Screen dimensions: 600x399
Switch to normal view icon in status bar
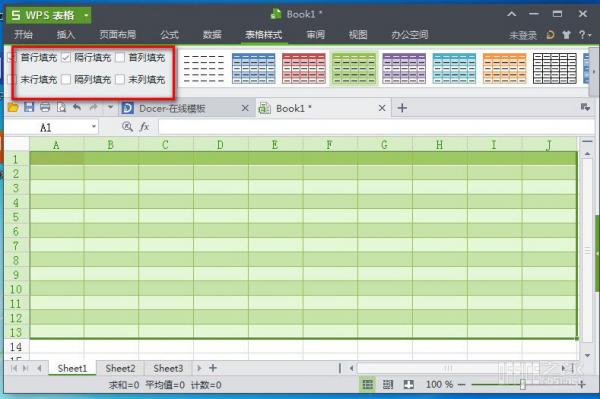[x=367, y=384]
